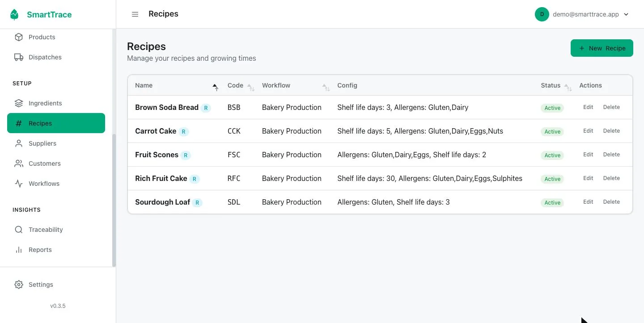Click the Carrot Cake recipe name
This screenshot has height=323, width=644.
pyautogui.click(x=156, y=131)
